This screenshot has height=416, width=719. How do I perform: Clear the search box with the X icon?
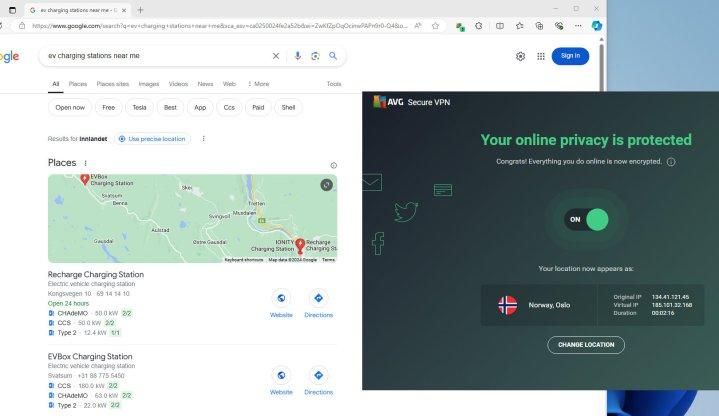click(x=276, y=56)
